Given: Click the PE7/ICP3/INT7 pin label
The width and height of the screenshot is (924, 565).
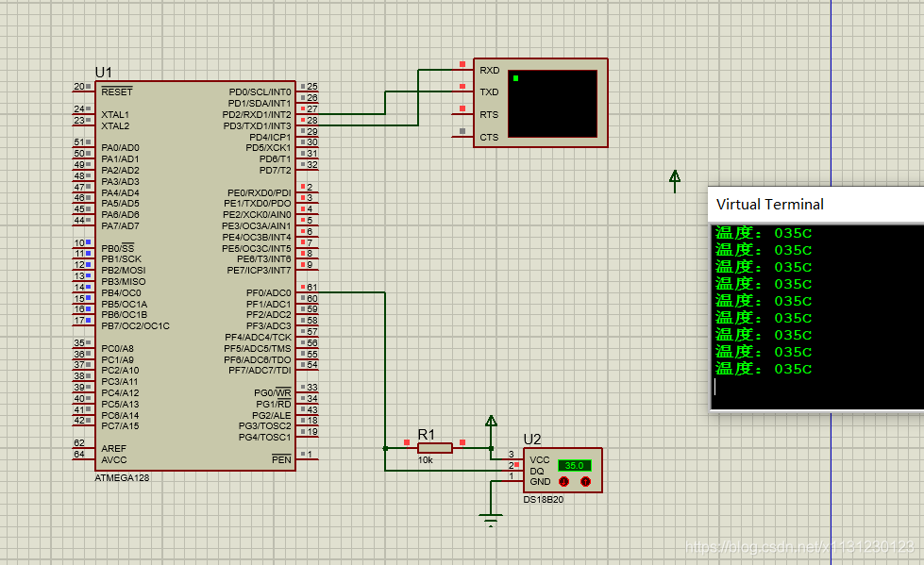Looking at the screenshot, I should pos(260,271).
